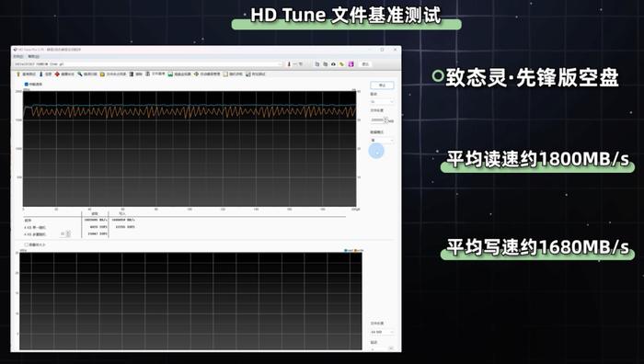
Task: Click the purple save-download toolbar icon
Action: point(351,64)
